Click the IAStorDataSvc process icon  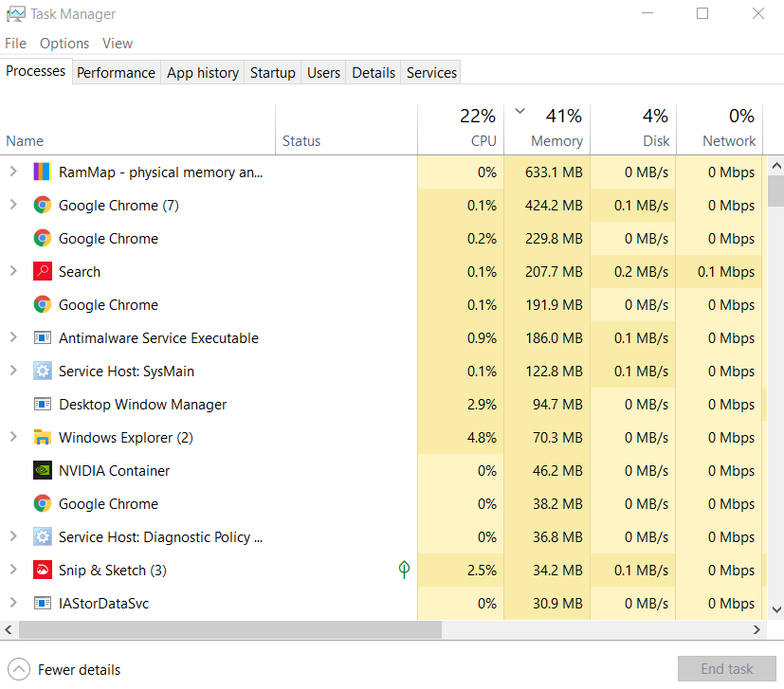pyautogui.click(x=42, y=603)
